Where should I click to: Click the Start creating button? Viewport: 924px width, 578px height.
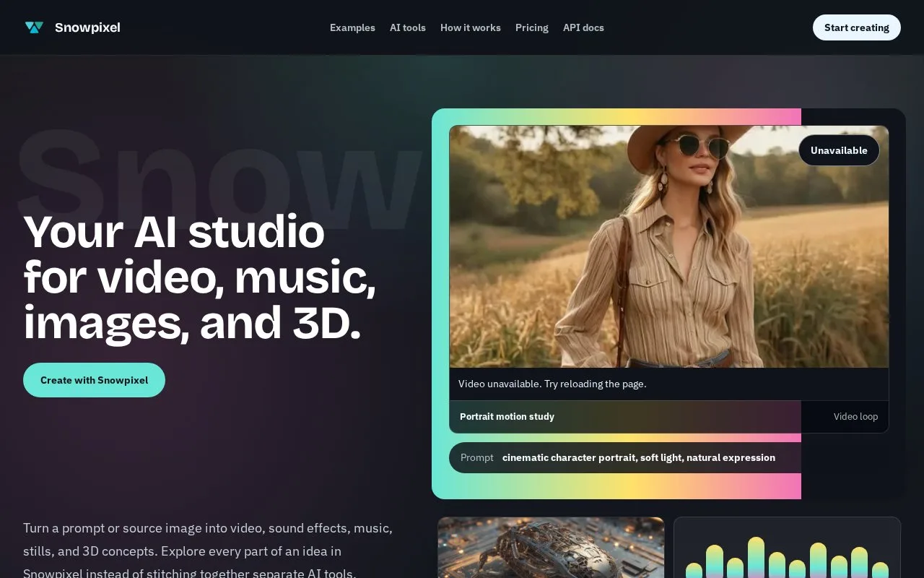(857, 27)
